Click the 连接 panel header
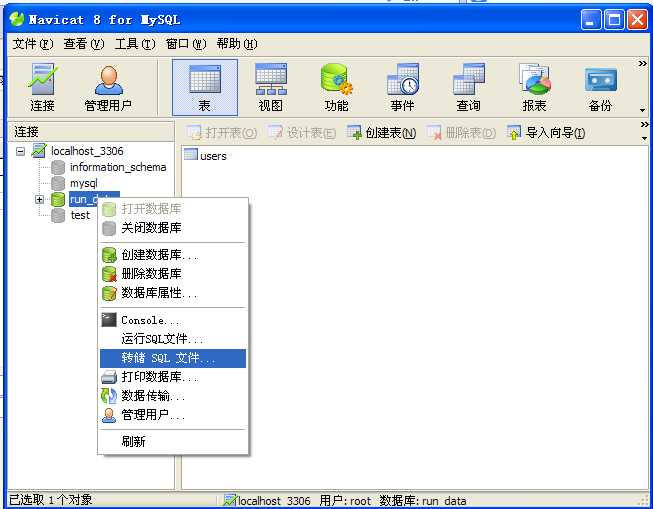 [91, 132]
